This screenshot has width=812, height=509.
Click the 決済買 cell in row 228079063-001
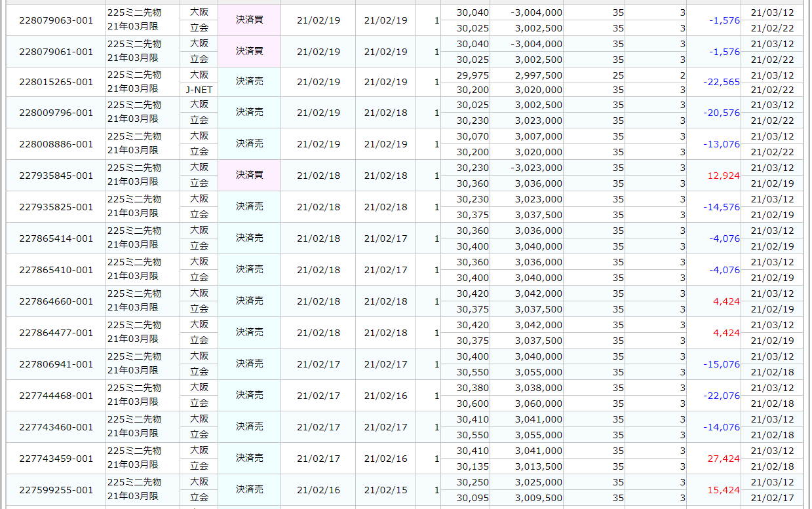(x=250, y=20)
